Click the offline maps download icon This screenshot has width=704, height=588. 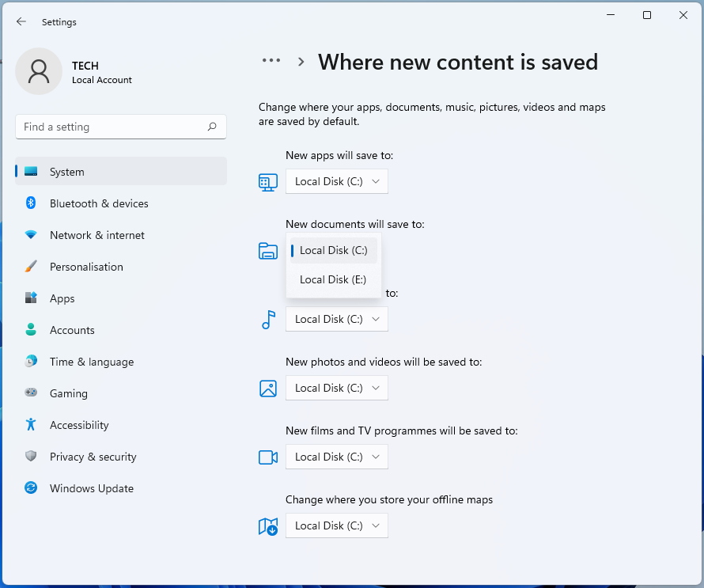(268, 526)
